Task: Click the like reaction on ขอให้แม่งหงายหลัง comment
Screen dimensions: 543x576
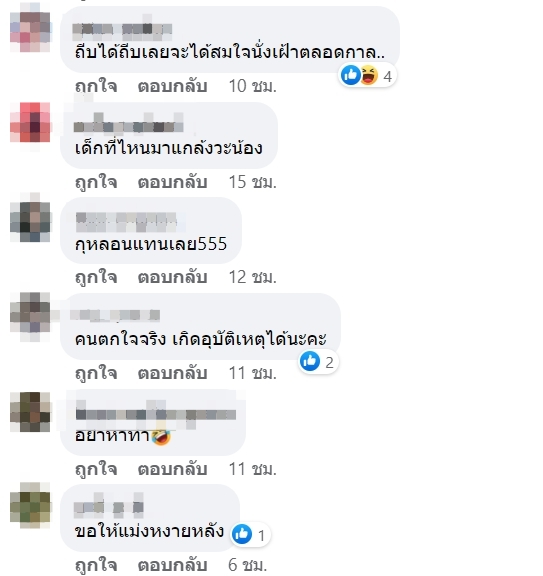Action: point(242,534)
